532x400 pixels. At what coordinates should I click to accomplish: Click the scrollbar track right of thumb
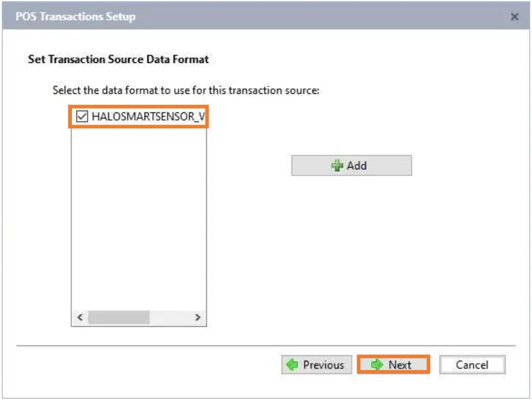tap(170, 317)
